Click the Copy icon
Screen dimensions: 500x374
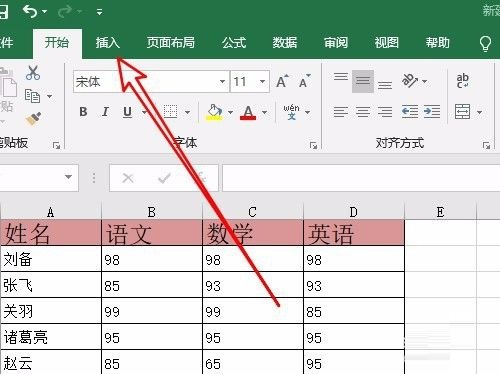coord(32,96)
